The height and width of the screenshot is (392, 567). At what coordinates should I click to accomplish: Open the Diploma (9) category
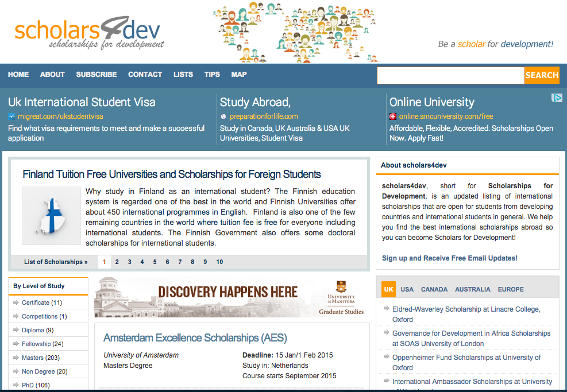click(37, 330)
